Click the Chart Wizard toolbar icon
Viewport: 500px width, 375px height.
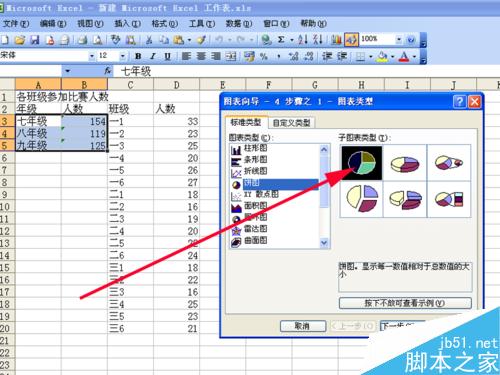pos(336,40)
